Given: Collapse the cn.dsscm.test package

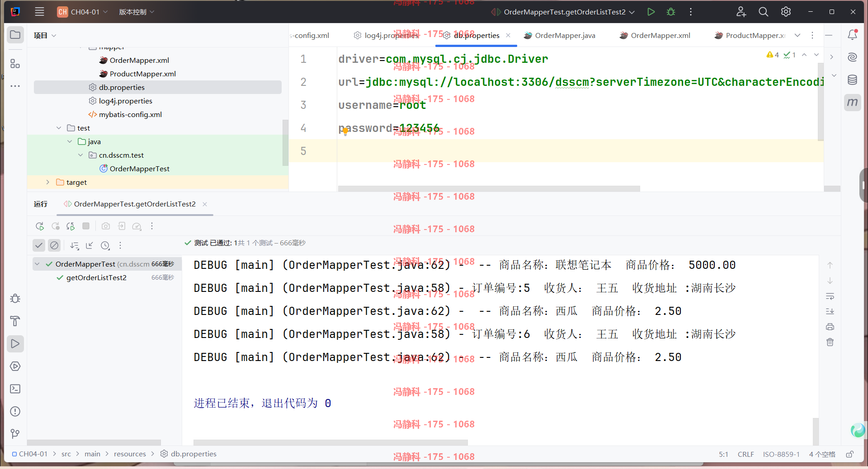Looking at the screenshot, I should tap(80, 155).
